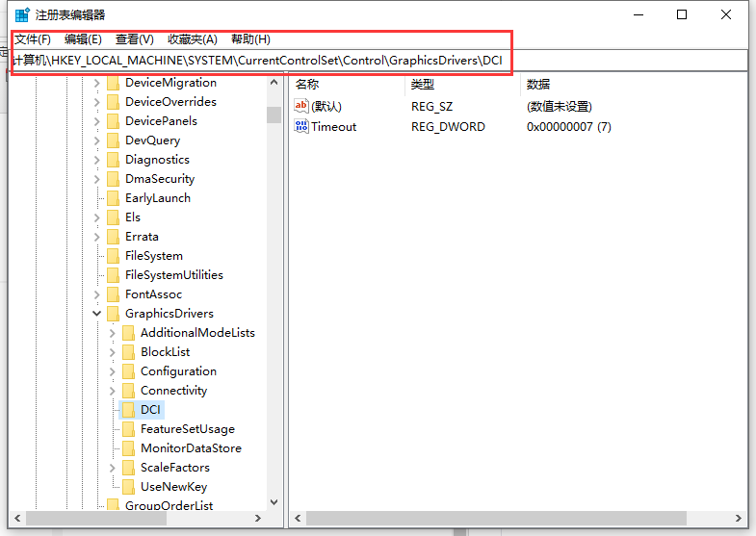Click the (默认) string value icon

(301, 107)
